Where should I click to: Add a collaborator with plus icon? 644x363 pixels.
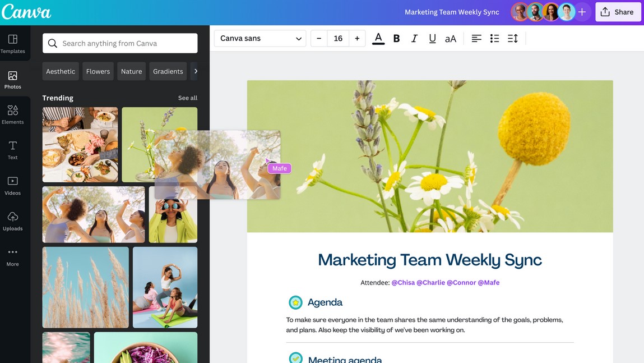coord(582,12)
